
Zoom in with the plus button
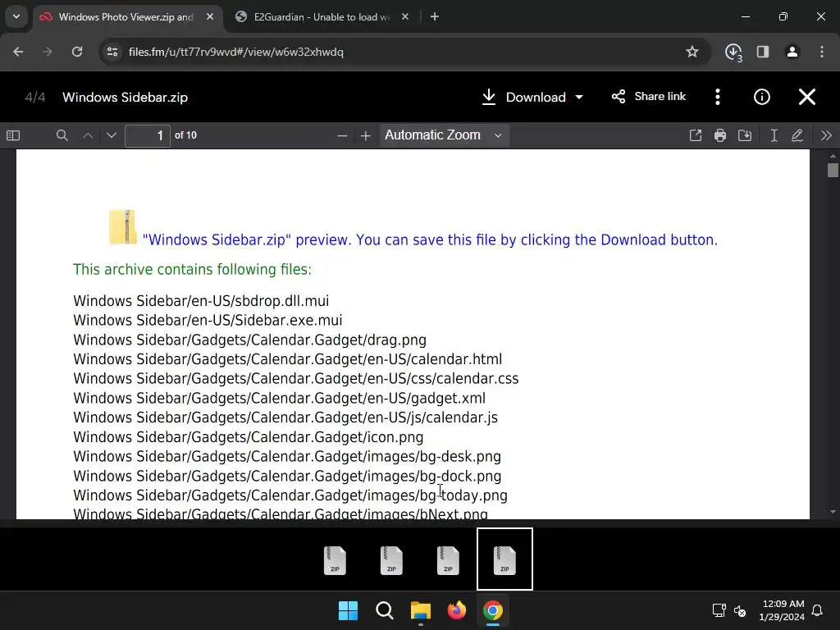[x=365, y=135]
